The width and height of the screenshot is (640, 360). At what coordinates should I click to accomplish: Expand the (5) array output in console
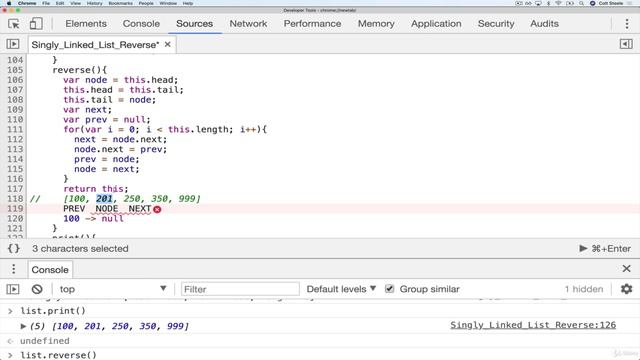tap(23, 326)
